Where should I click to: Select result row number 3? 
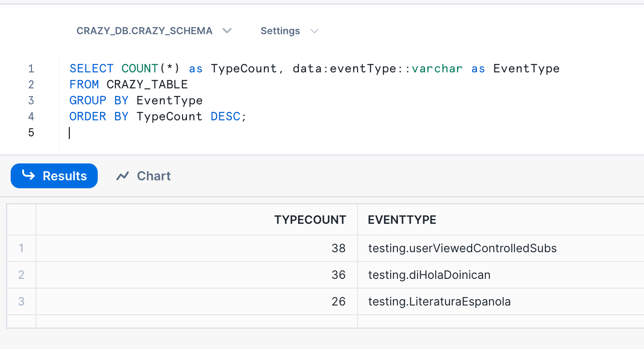tap(21, 301)
